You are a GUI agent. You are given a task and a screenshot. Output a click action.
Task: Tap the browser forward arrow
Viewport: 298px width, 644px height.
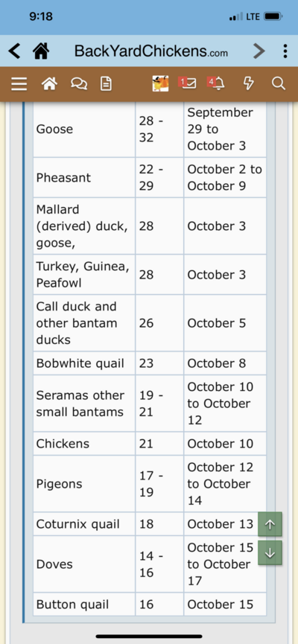pos(259,51)
